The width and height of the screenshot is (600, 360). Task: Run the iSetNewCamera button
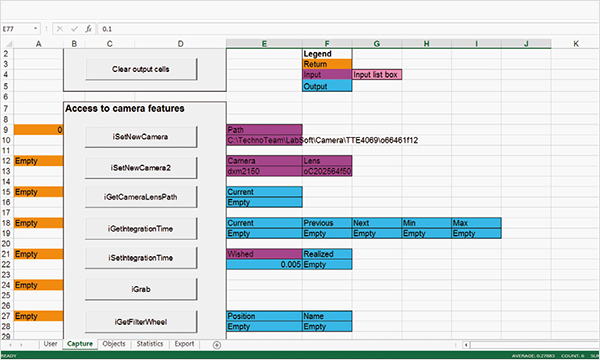pos(140,137)
